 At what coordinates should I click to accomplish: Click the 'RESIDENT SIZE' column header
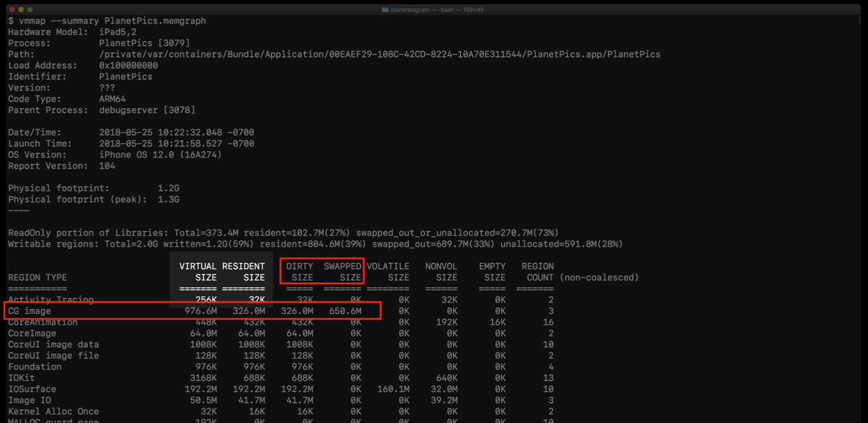coord(243,272)
